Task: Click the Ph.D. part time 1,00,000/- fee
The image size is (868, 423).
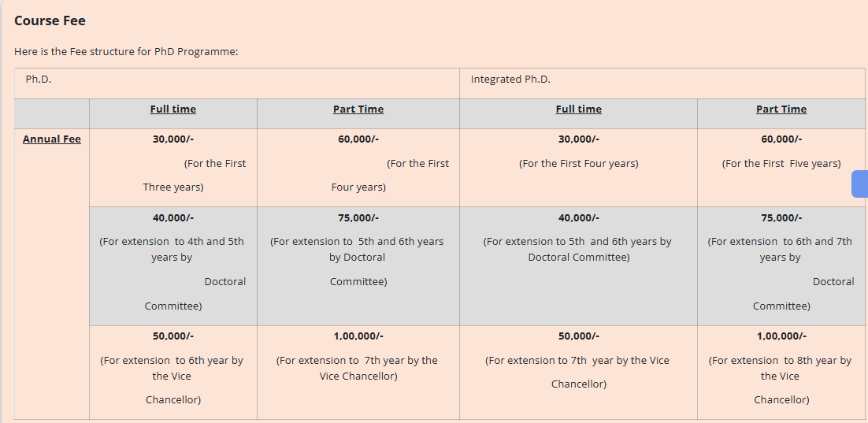Action: pos(358,336)
